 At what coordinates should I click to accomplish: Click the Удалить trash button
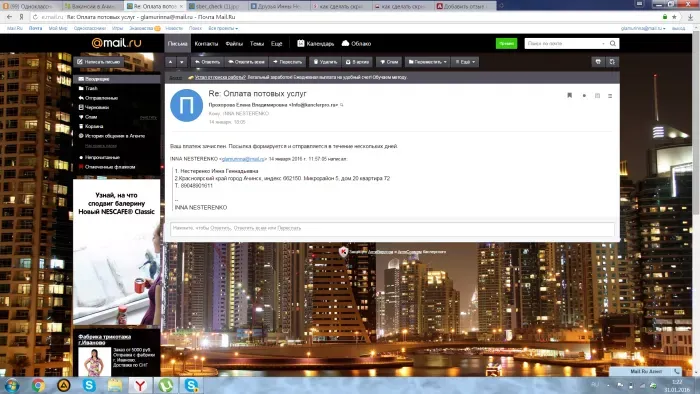[325, 62]
